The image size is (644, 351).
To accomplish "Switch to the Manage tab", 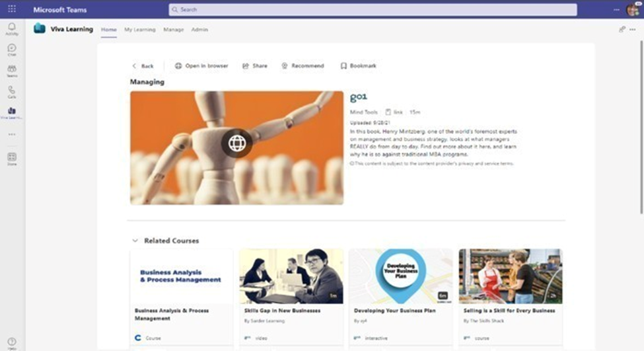I will click(x=173, y=30).
